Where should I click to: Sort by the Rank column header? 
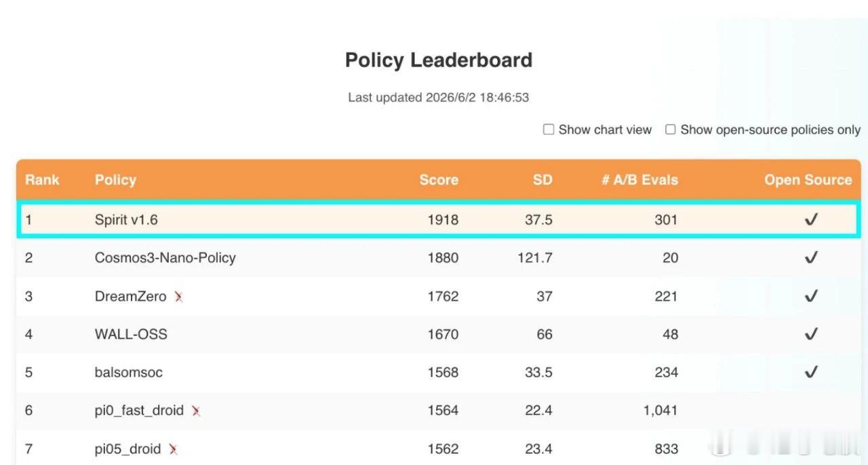(x=42, y=180)
